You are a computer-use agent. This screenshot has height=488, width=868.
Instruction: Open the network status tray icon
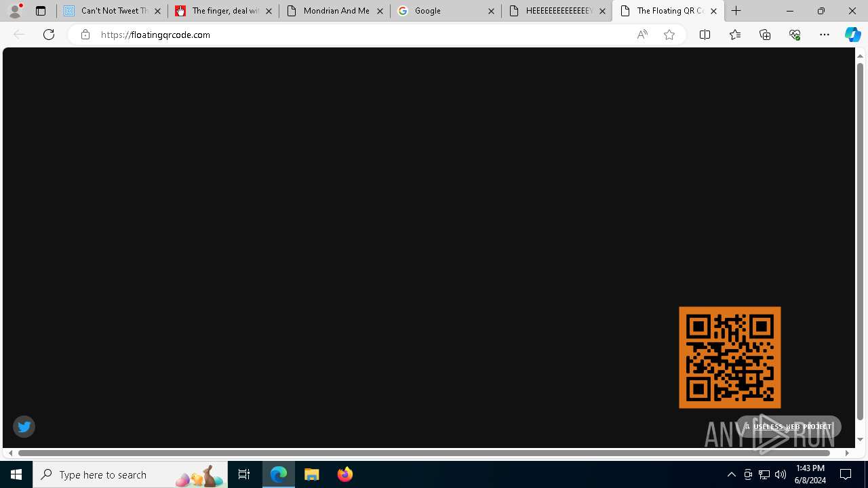click(764, 474)
